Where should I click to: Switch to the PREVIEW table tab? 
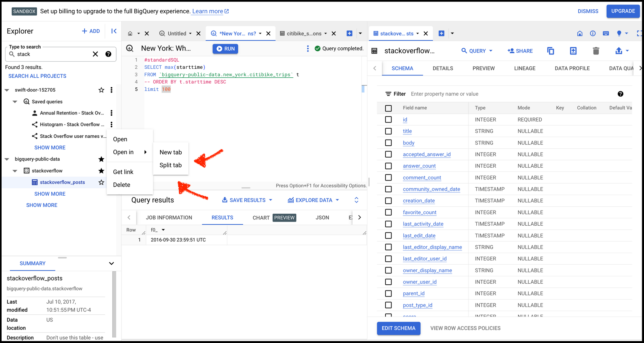[483, 68]
